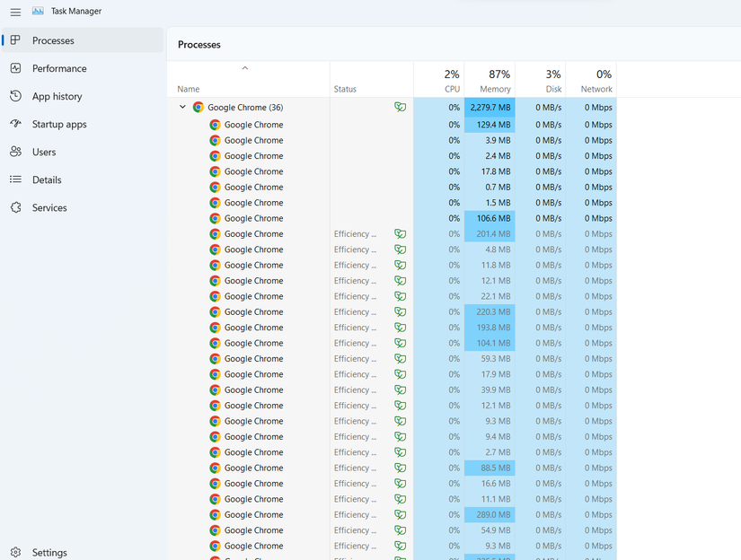Click the Startup apps gauge icon

15,124
